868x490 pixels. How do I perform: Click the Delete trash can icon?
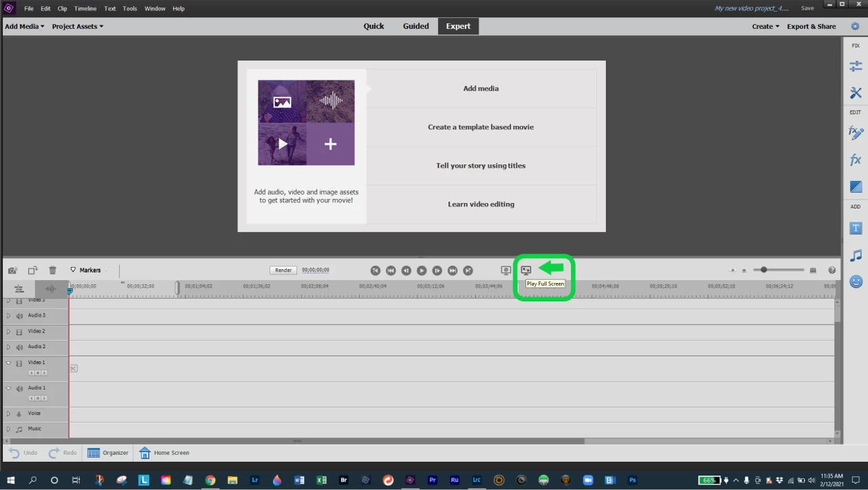pos(52,270)
